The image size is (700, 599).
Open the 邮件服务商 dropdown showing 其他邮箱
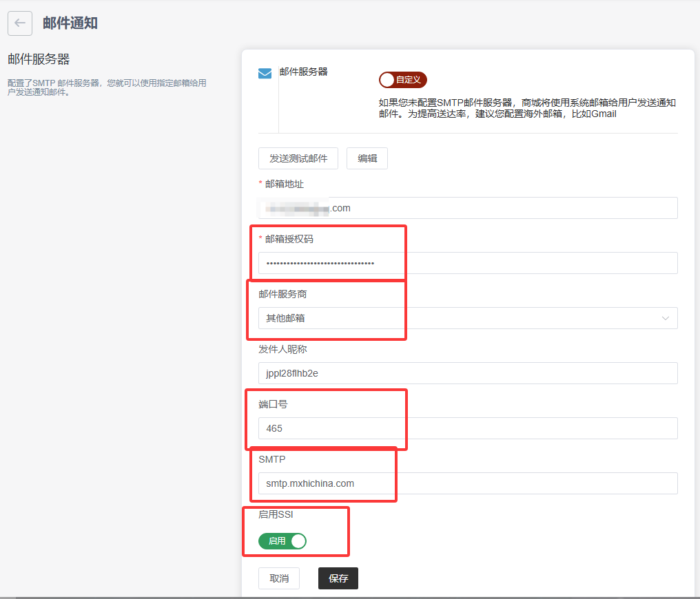(x=467, y=318)
